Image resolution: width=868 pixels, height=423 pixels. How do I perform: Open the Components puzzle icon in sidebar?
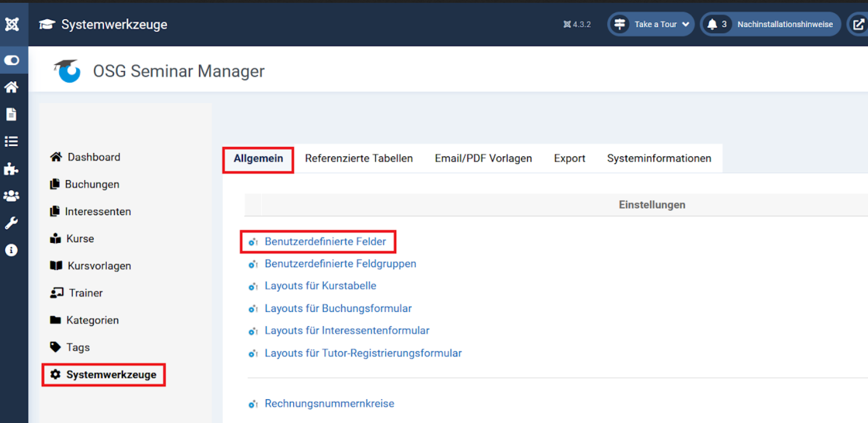click(x=11, y=168)
